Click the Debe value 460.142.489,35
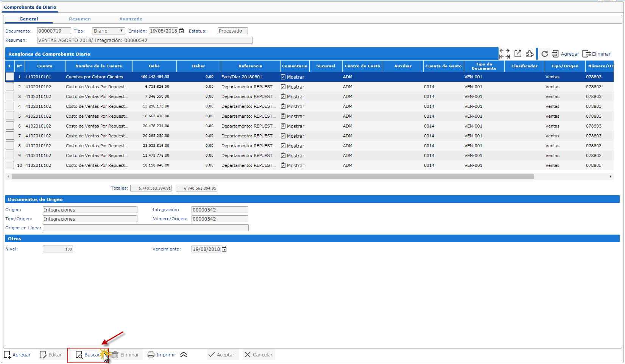 [155, 77]
